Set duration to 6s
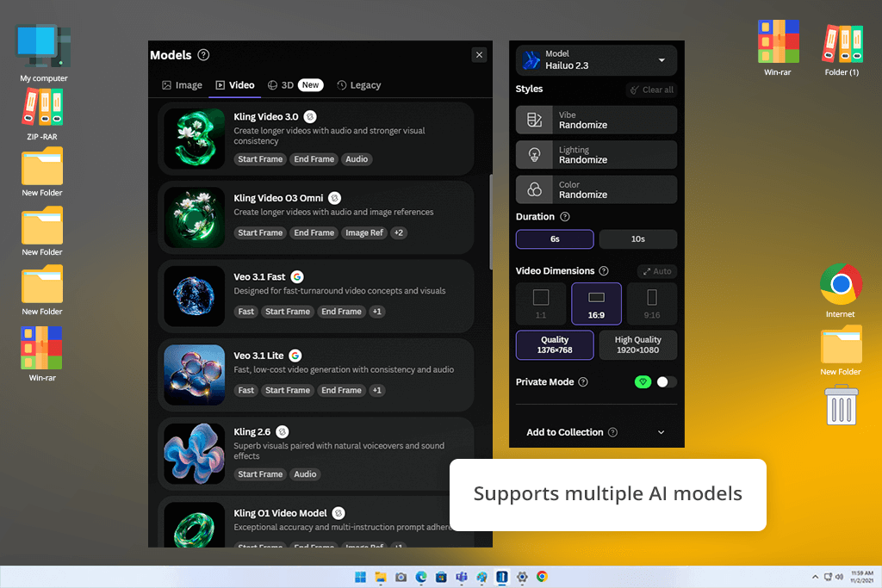 (x=555, y=239)
